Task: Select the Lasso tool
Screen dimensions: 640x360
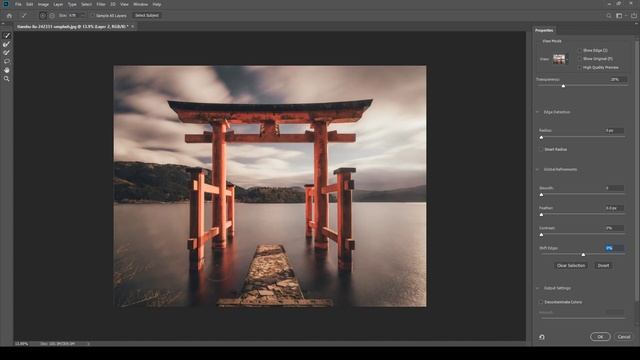Action: pyautogui.click(x=7, y=61)
